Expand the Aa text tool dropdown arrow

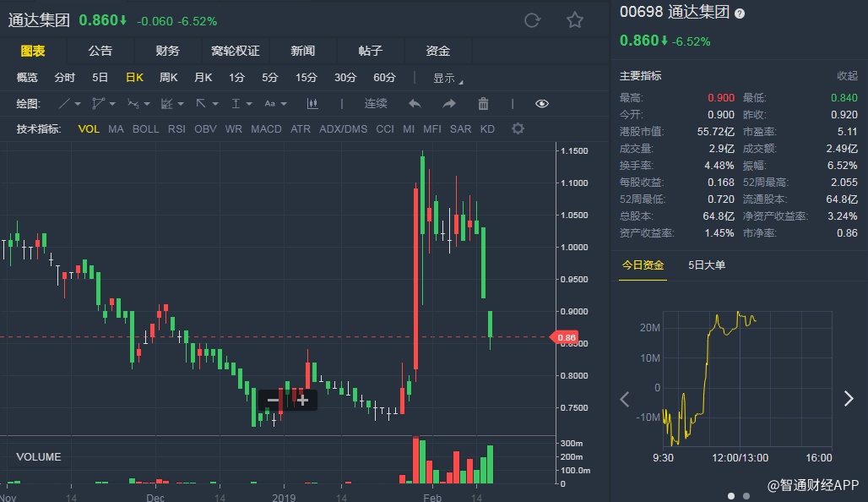coord(284,104)
